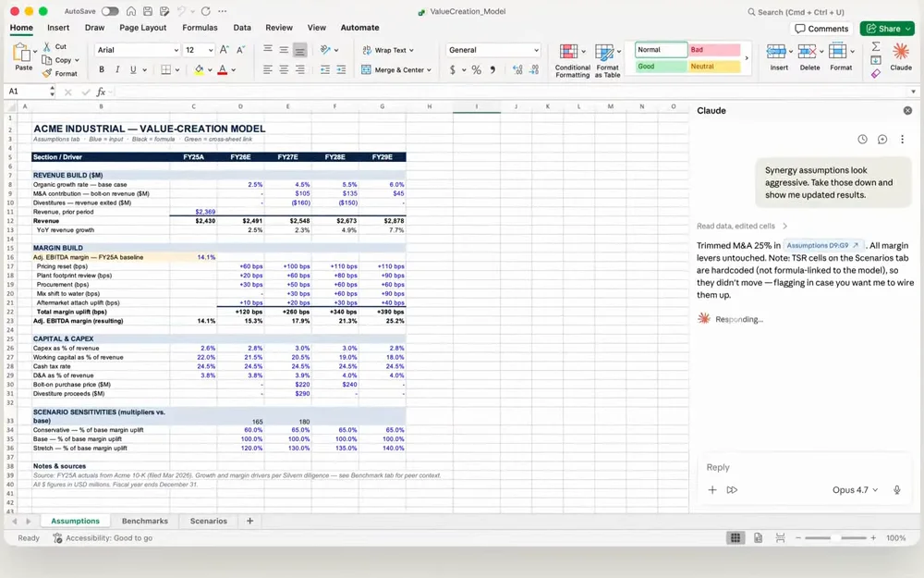924x578 pixels.
Task: Open the Assumptions D9:G9 cell link
Action: 823,245
